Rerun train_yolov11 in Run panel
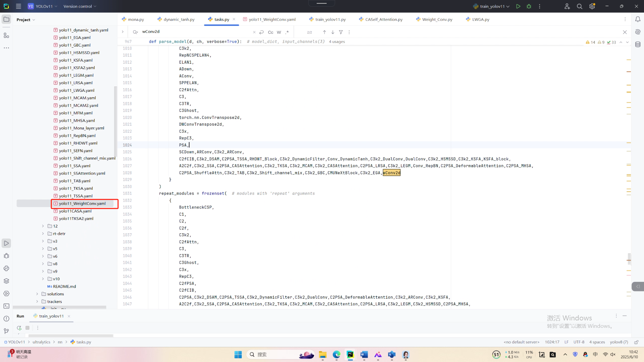 pyautogui.click(x=19, y=328)
